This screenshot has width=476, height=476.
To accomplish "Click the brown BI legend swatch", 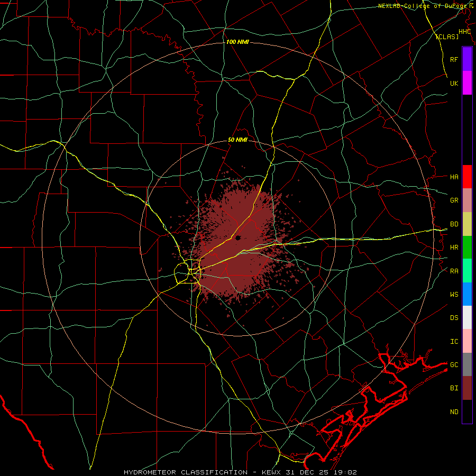I will [x=467, y=388].
